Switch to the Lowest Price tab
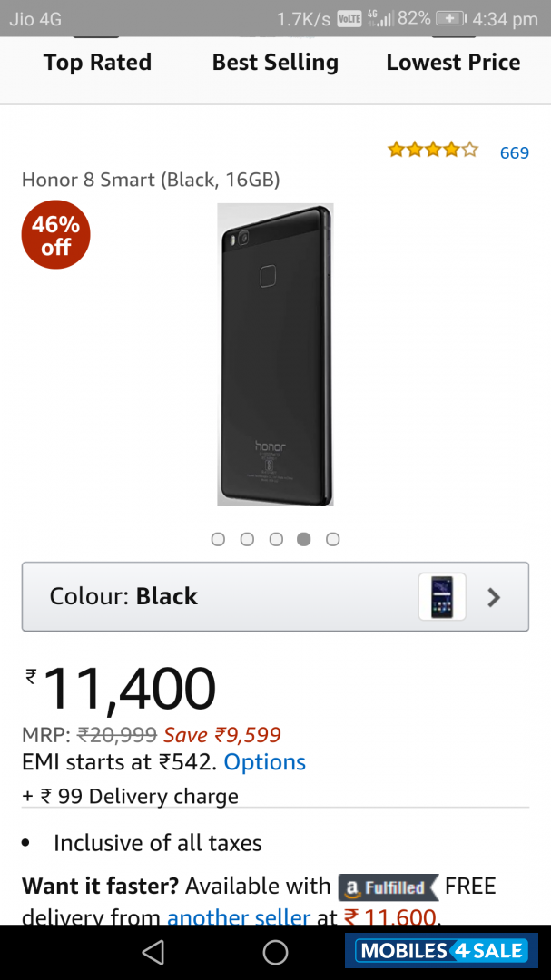The width and height of the screenshot is (551, 980). coord(453,63)
